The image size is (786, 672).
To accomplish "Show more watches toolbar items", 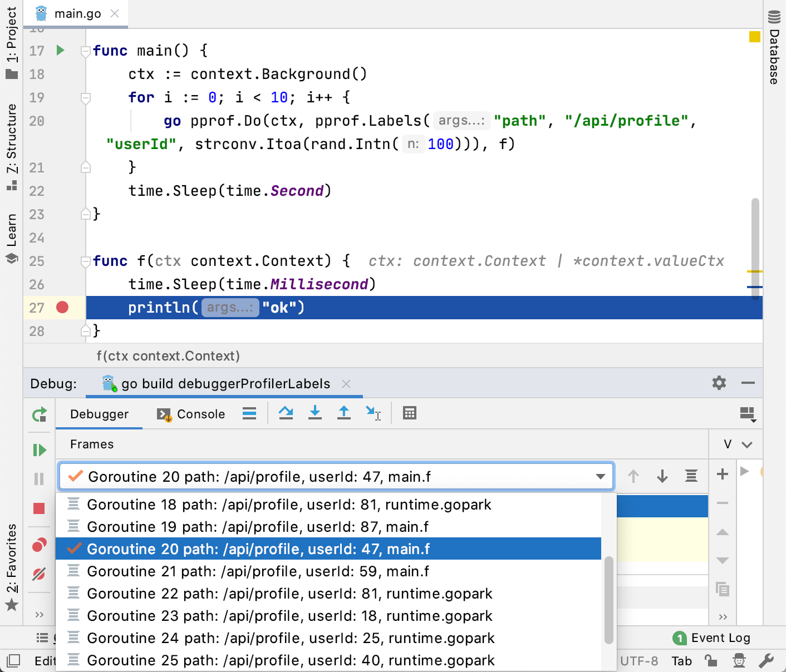I will [x=723, y=616].
